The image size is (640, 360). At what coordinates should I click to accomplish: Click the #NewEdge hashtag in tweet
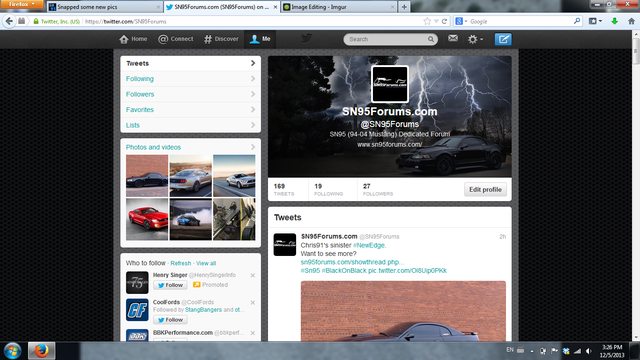tap(369, 245)
